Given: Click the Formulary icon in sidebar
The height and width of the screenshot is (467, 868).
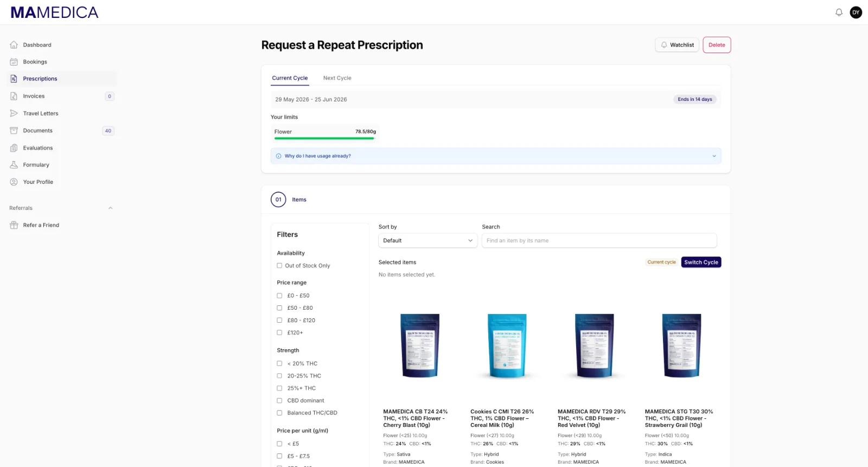Looking at the screenshot, I should [x=14, y=165].
